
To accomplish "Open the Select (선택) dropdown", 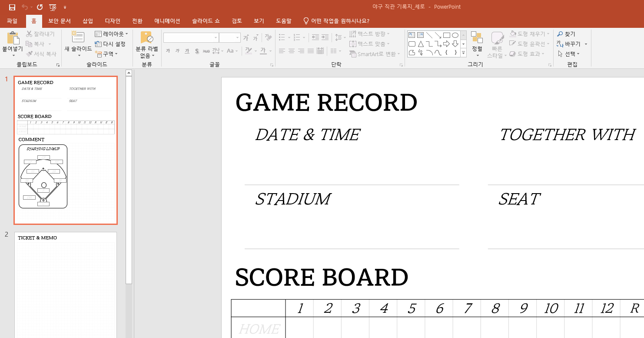I will 569,54.
